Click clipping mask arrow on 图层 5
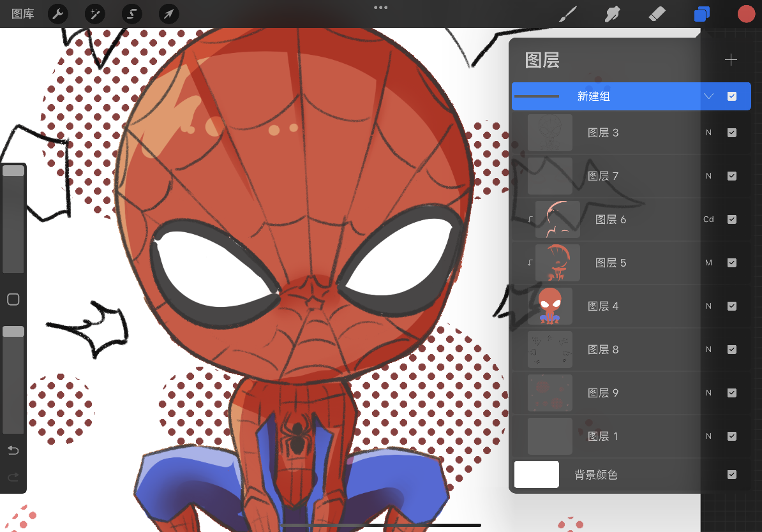Screen dimensions: 762x532 pos(530,263)
